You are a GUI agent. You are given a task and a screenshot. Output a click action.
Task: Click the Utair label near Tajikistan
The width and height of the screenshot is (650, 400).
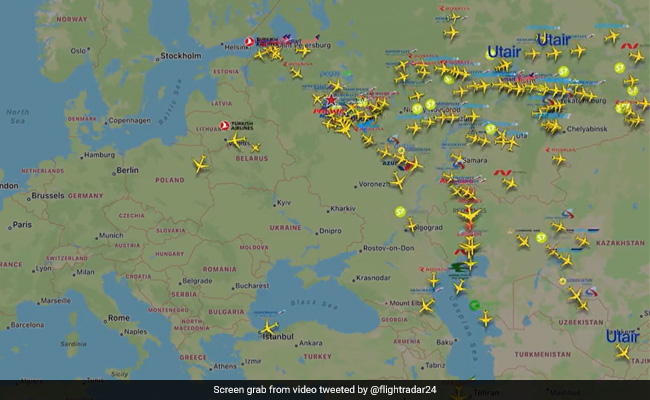623,336
